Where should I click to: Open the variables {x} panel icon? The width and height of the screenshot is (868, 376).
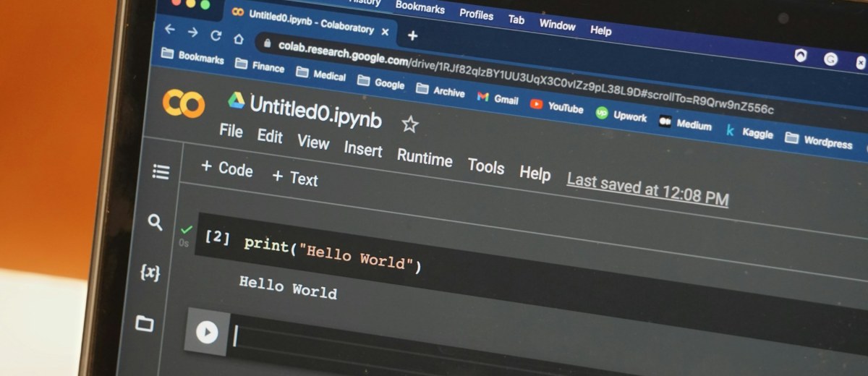coord(150,273)
